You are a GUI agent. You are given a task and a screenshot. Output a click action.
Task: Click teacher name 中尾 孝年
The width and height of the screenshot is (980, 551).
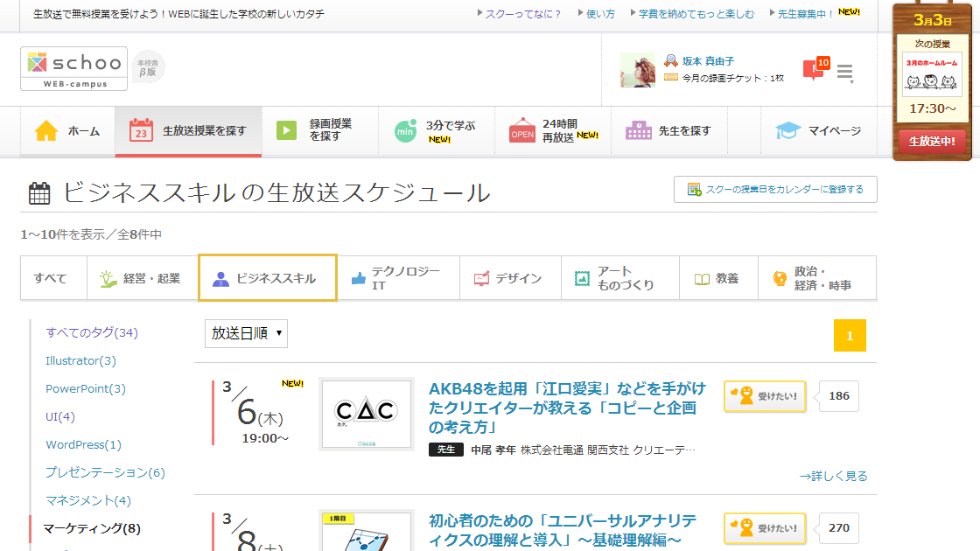(x=493, y=450)
